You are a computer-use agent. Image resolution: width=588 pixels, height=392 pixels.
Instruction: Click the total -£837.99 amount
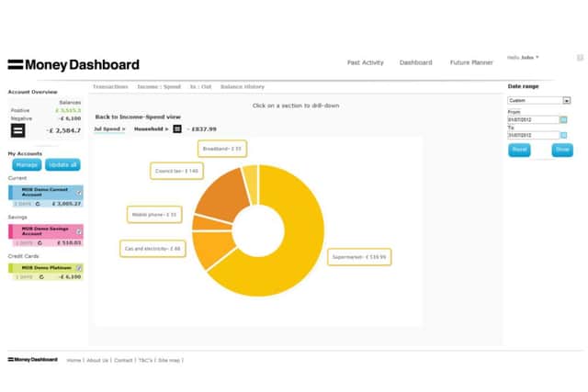point(202,129)
